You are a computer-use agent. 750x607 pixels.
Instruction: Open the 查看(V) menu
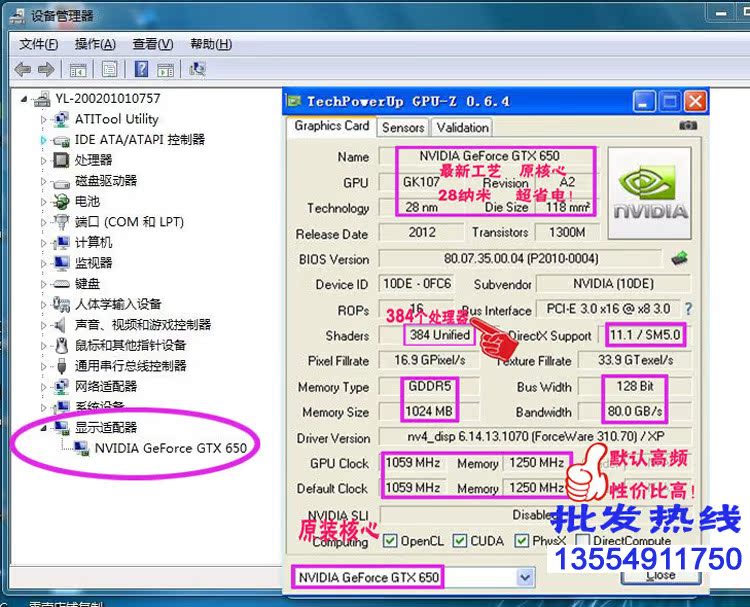coord(153,44)
